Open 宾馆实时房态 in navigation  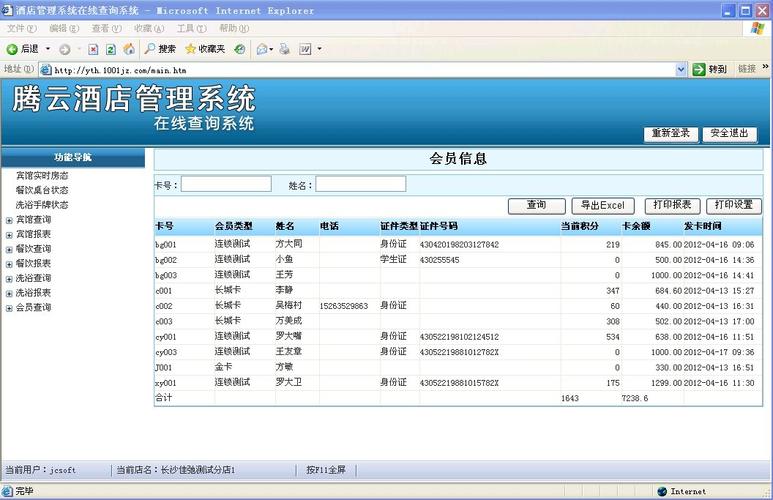(x=42, y=176)
